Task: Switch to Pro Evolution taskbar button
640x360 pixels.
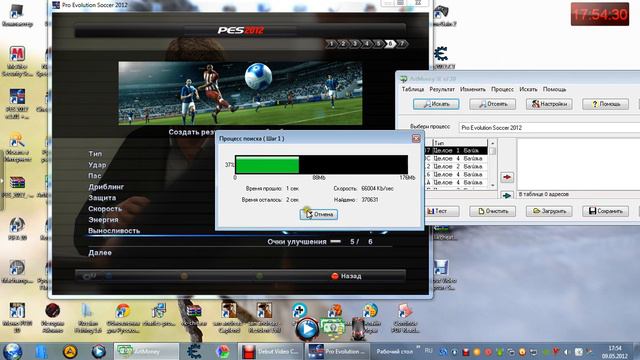Action: [337, 351]
